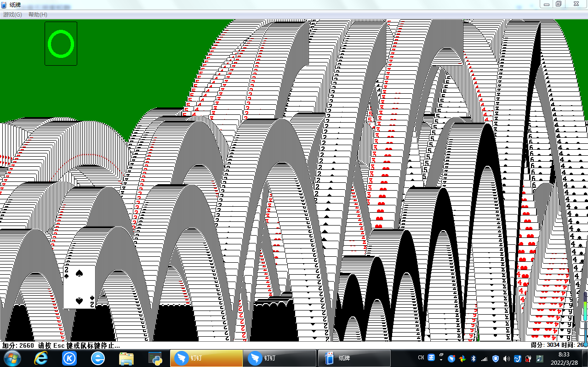Open the Windows Start menu

coord(11,358)
